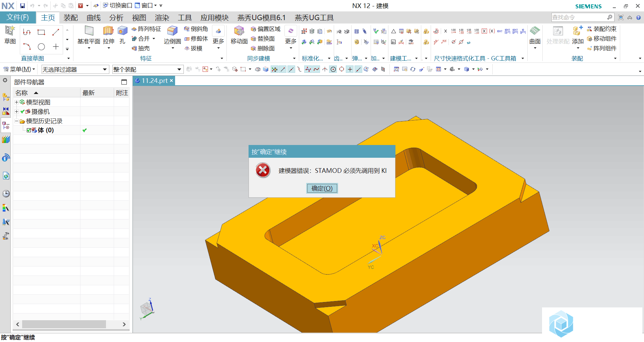Click the Extrude (拉伸) icon

click(x=108, y=31)
